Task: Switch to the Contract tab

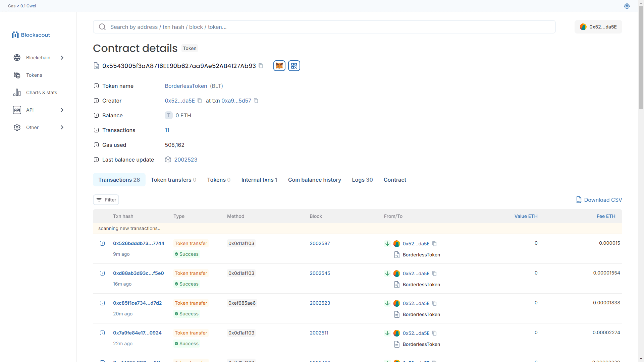Action: (x=395, y=180)
